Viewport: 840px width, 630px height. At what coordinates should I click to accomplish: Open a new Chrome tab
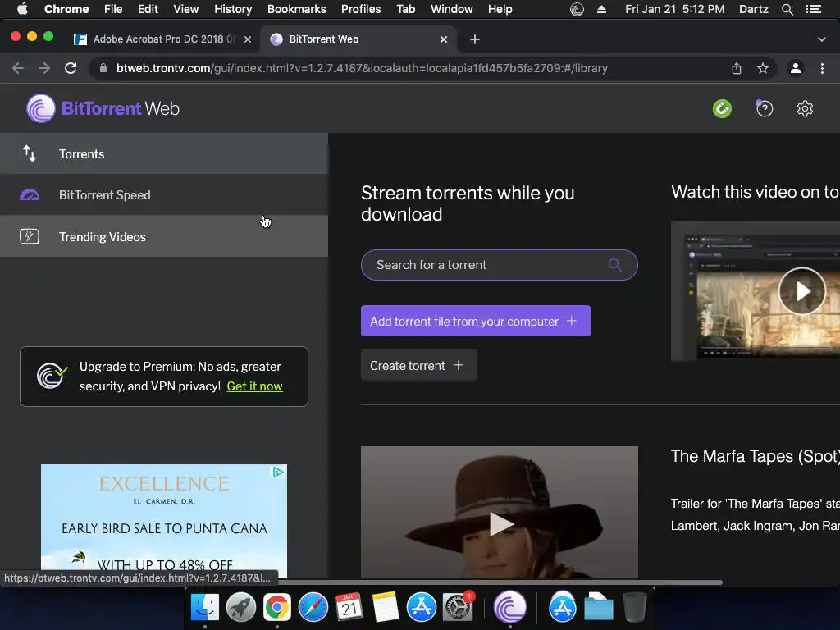coord(475,39)
